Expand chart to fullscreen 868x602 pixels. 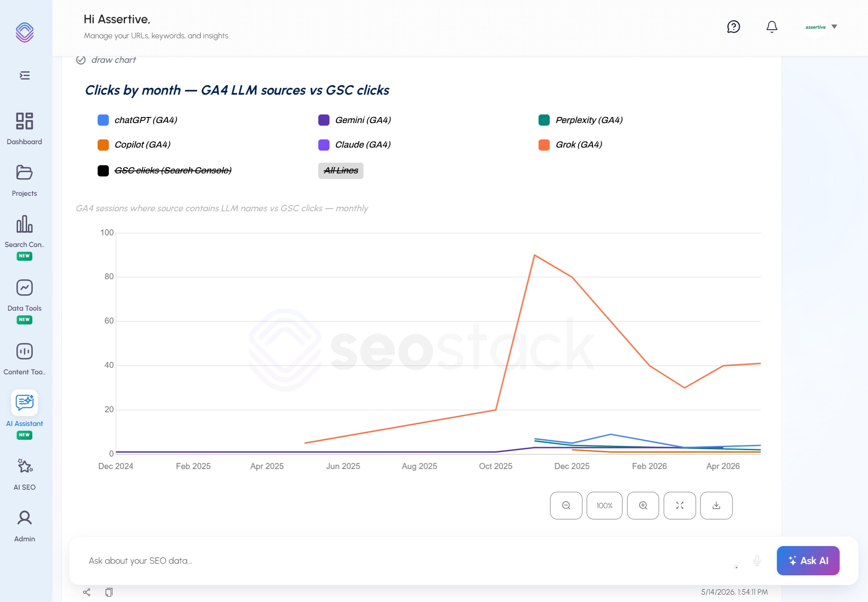(x=680, y=506)
